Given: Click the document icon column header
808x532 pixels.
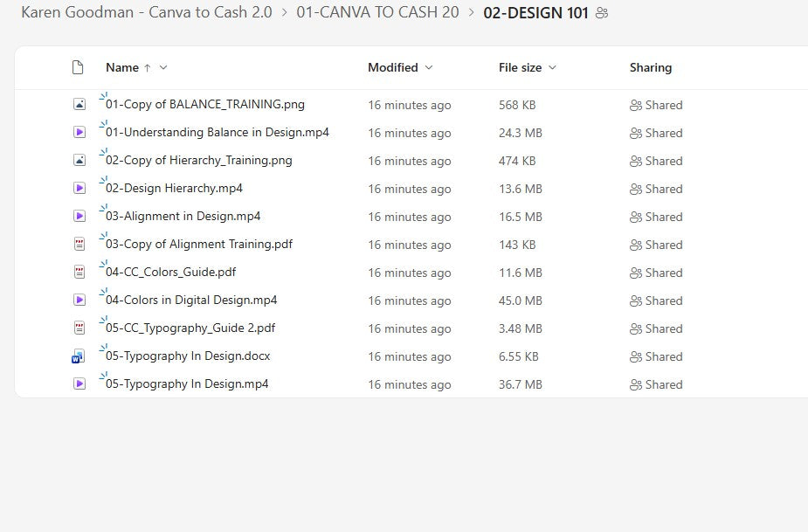Looking at the screenshot, I should (x=77, y=66).
